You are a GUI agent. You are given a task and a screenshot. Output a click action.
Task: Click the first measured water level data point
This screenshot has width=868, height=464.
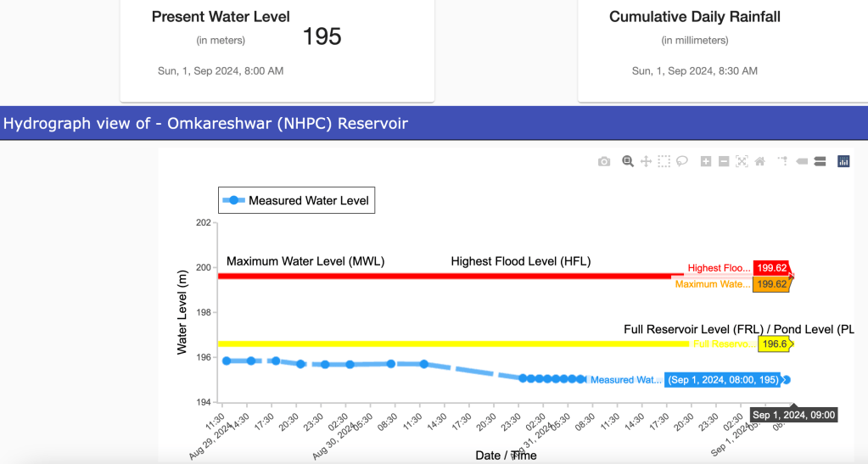[227, 361]
